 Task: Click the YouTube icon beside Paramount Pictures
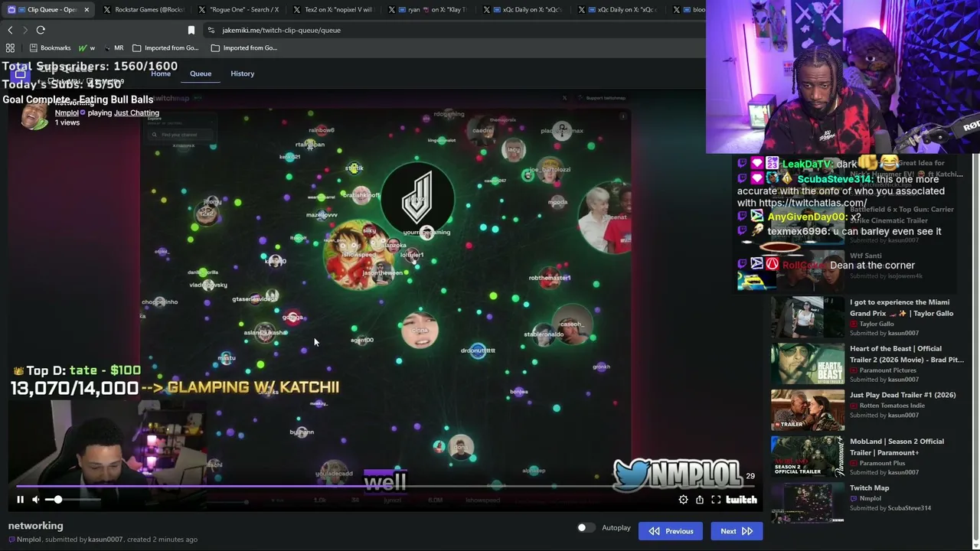[x=854, y=370]
